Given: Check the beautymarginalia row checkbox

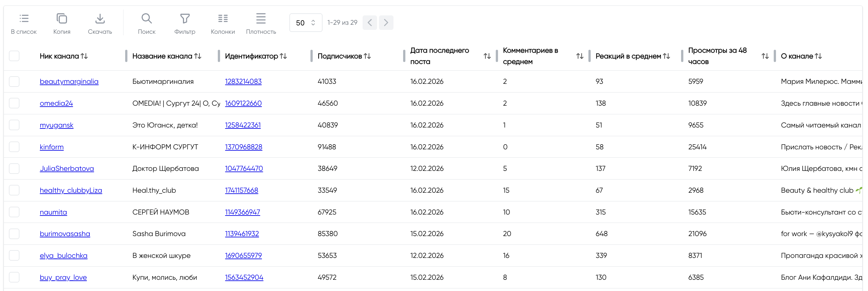Looking at the screenshot, I should click(14, 81).
